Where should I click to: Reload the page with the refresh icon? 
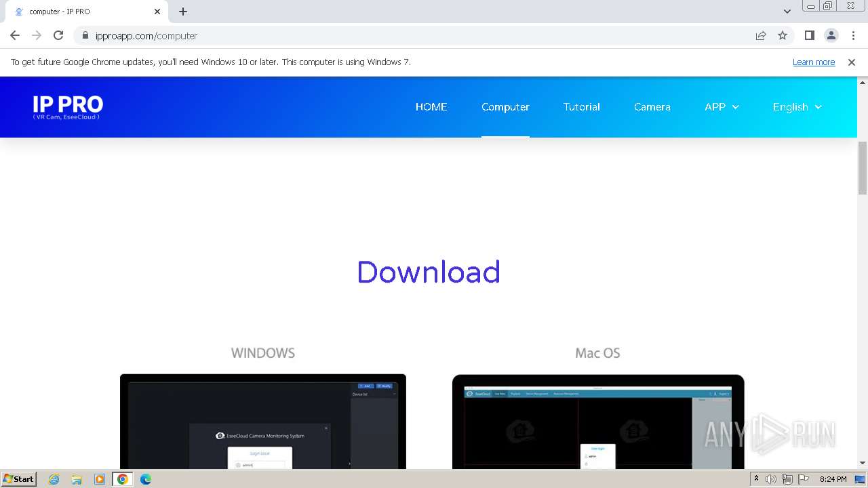(x=58, y=35)
